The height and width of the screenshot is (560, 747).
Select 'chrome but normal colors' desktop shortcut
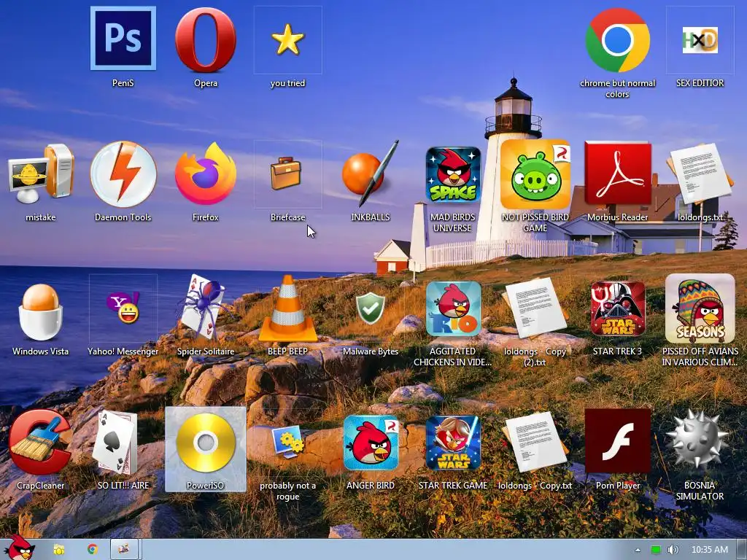(617, 40)
